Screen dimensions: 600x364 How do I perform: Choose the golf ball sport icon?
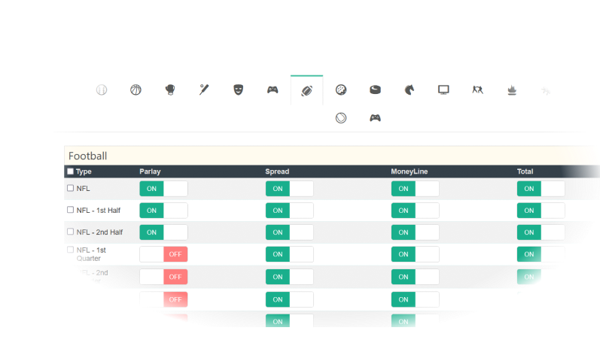click(341, 89)
